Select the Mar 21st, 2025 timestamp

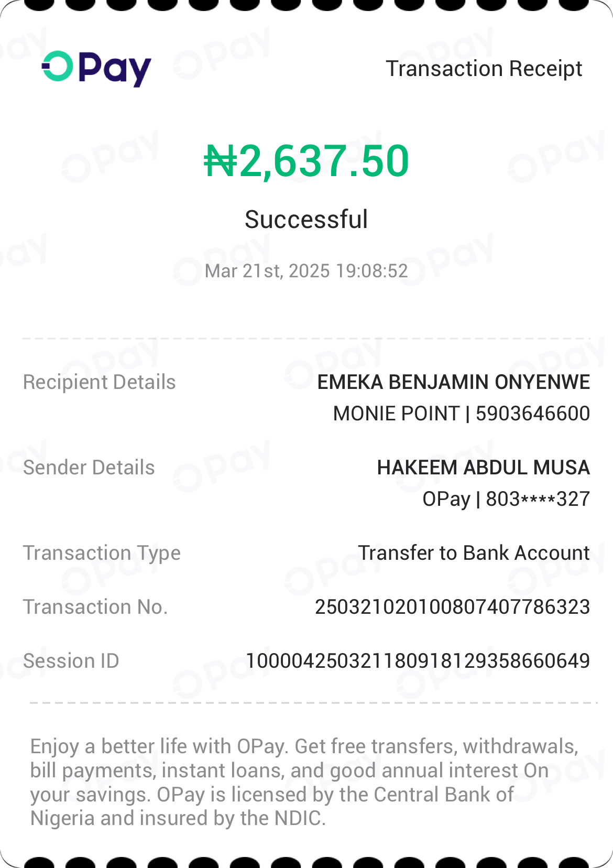pyautogui.click(x=306, y=271)
